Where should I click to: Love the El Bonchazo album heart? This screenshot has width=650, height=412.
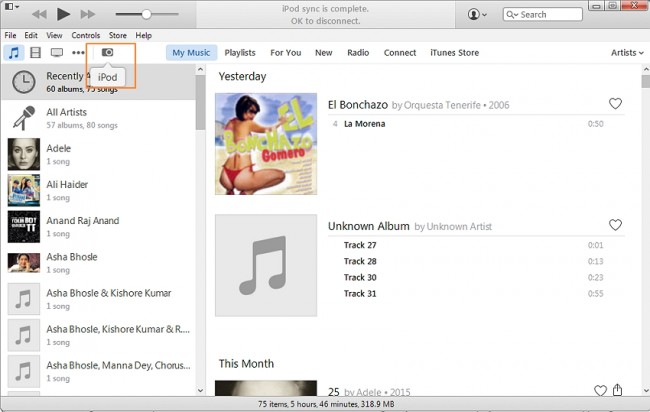[x=615, y=104]
